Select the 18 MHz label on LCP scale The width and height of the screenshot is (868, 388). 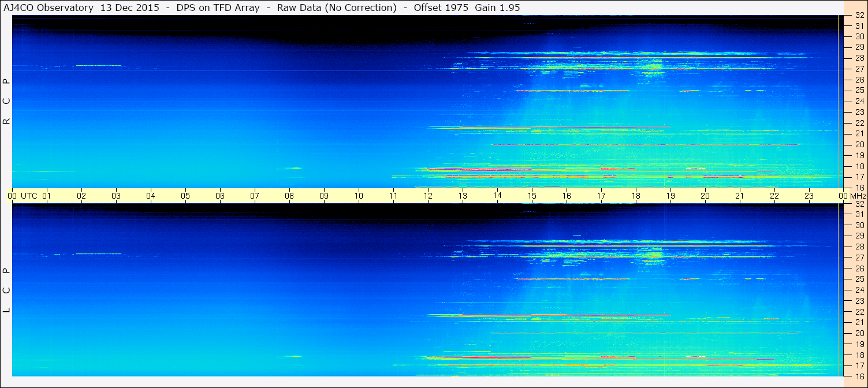[x=859, y=355]
